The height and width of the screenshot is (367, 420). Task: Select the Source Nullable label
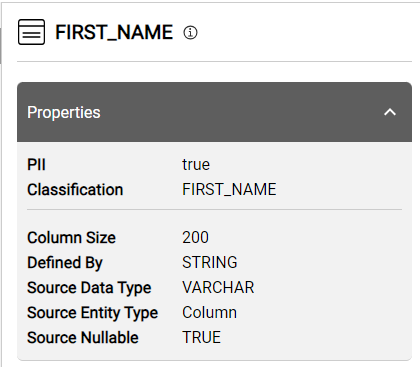pyautogui.click(x=83, y=337)
